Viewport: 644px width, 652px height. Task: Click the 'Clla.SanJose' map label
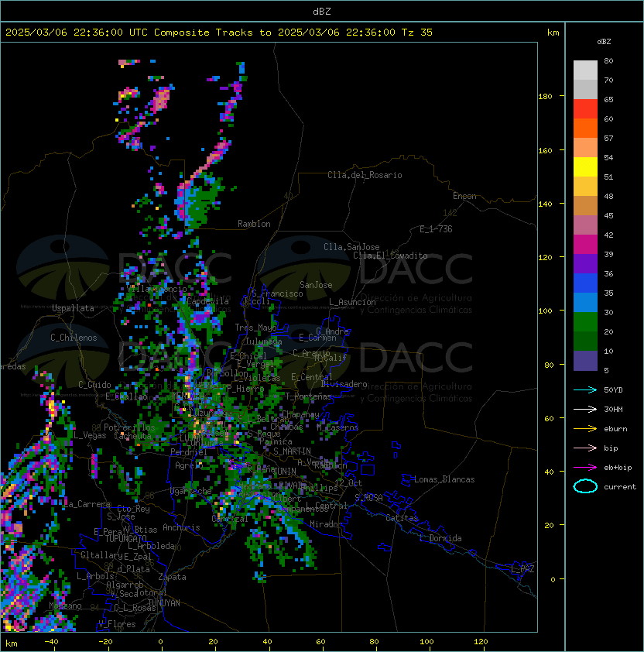[351, 247]
